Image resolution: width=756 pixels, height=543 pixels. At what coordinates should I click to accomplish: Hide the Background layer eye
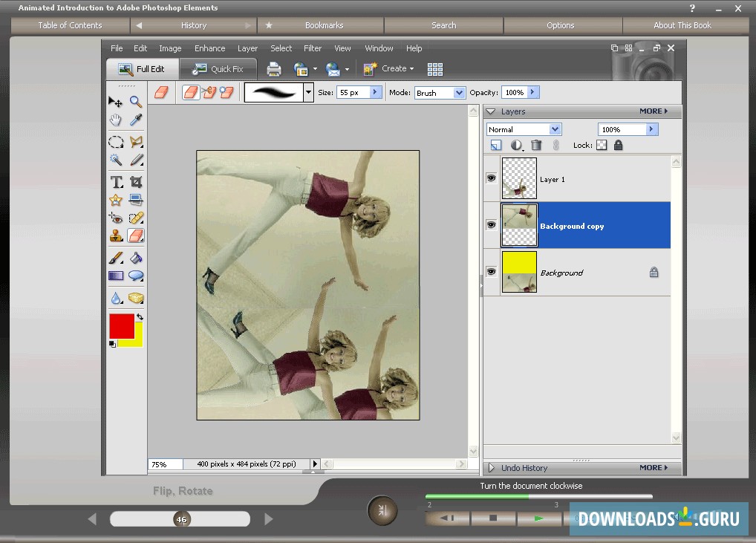coord(491,272)
